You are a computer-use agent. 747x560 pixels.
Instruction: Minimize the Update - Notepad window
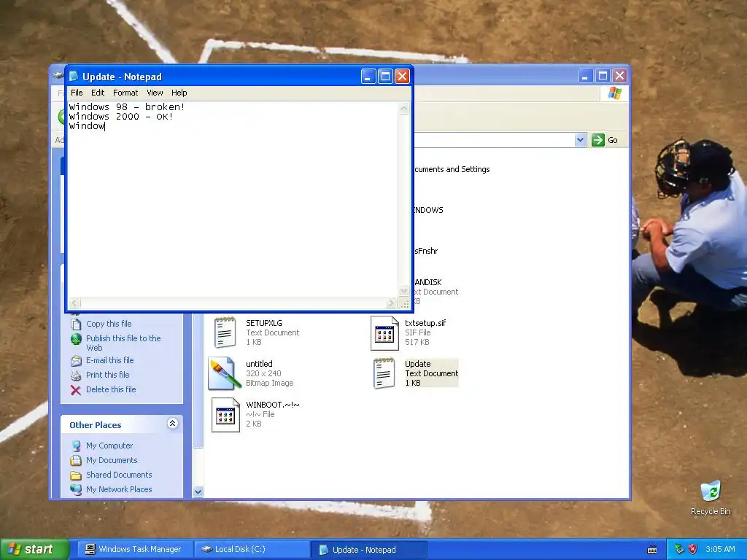pyautogui.click(x=368, y=76)
